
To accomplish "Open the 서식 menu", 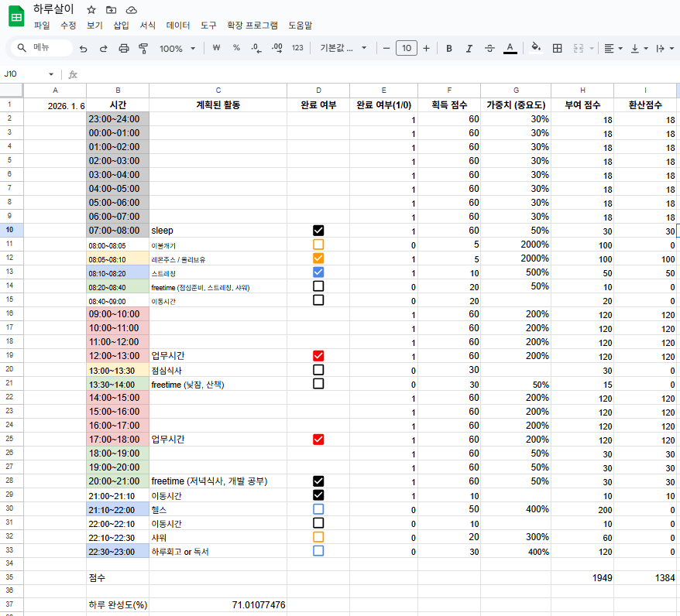I will 147,26.
